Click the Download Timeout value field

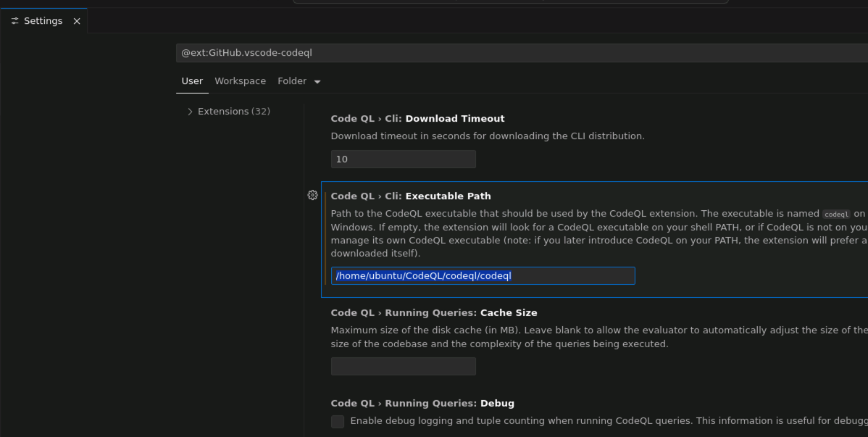404,159
